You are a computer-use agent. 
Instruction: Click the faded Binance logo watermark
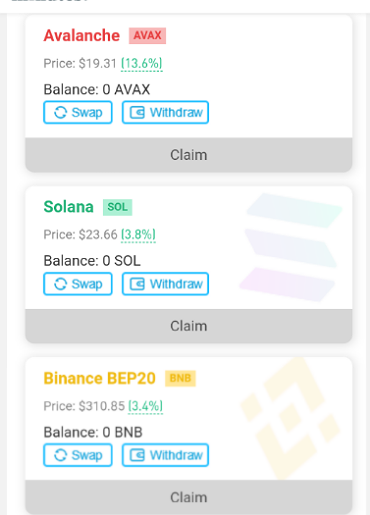[290, 418]
